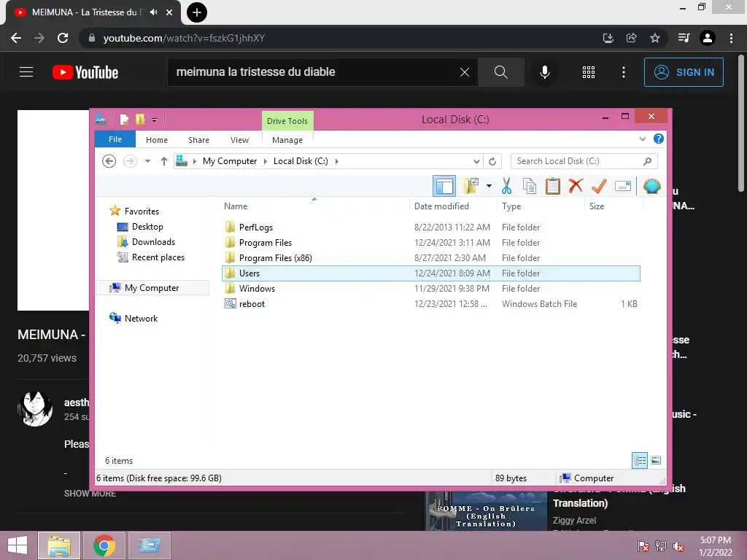Image resolution: width=747 pixels, height=560 pixels.
Task: Click Explorer Forward arrow button
Action: click(x=130, y=161)
